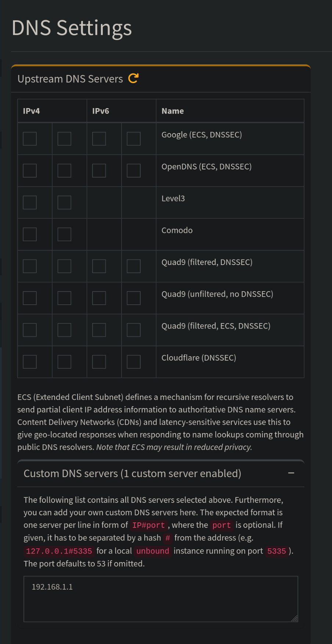332x644 pixels.
Task: Tick first IPv4 box for Quad9 (filtered, DNSSEC)
Action: (30, 266)
